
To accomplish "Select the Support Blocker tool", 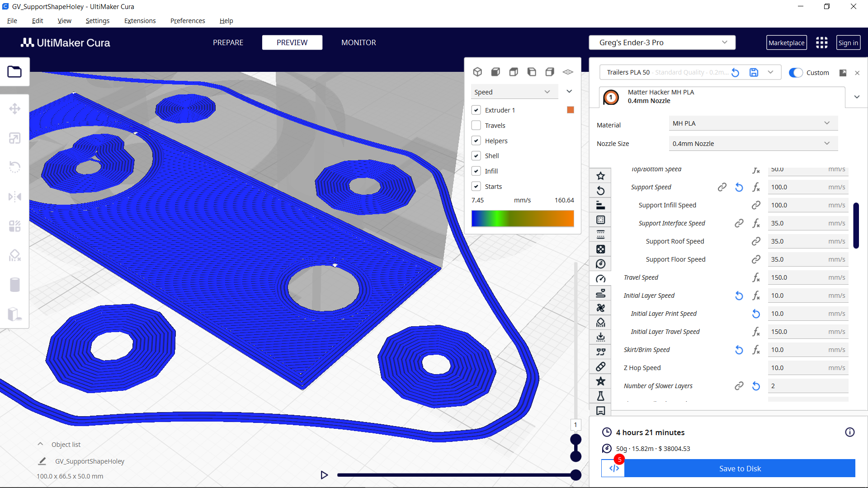I will pyautogui.click(x=14, y=255).
